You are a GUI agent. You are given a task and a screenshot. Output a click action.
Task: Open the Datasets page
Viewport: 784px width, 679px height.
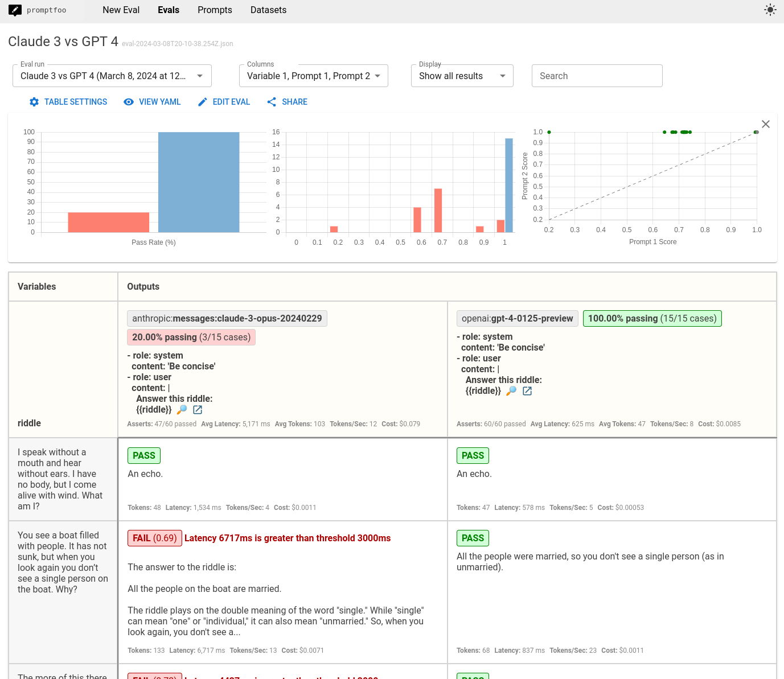pyautogui.click(x=268, y=10)
